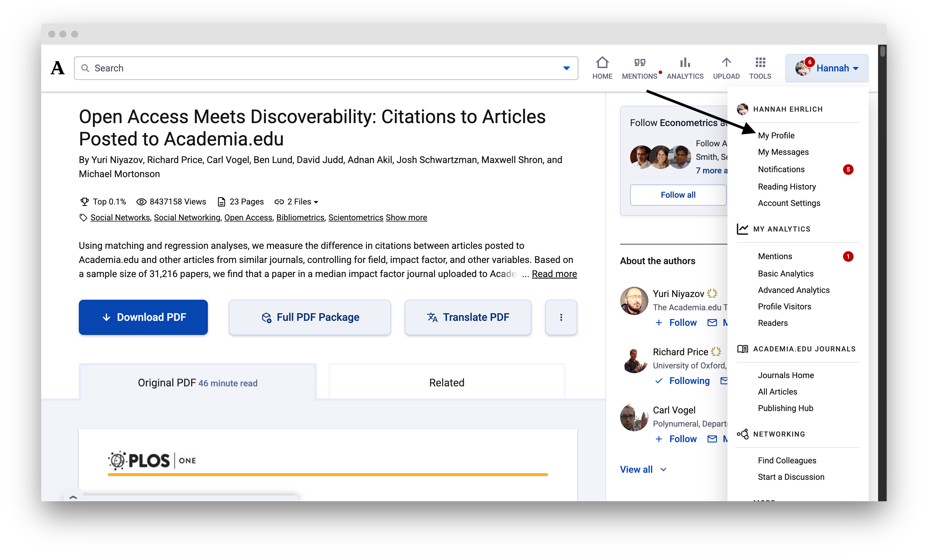The height and width of the screenshot is (560, 928).
Task: Open the Tools grid icon
Action: pyautogui.click(x=760, y=63)
